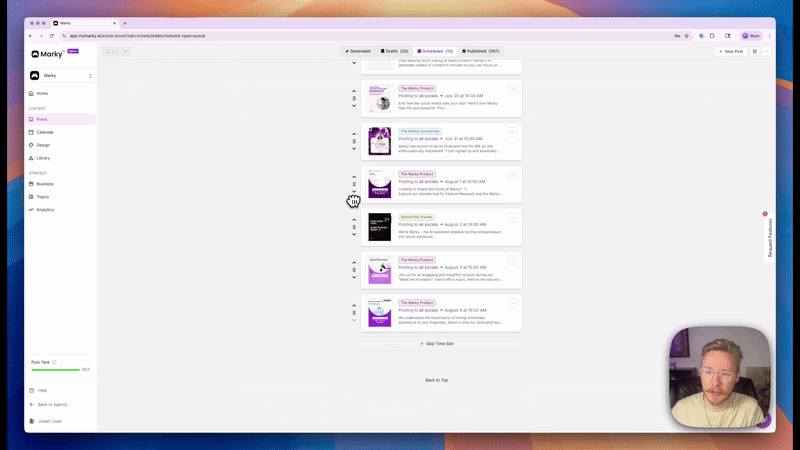Screen dimensions: 800x450
Task: Click drag handle of August 3 post
Action: point(354,270)
